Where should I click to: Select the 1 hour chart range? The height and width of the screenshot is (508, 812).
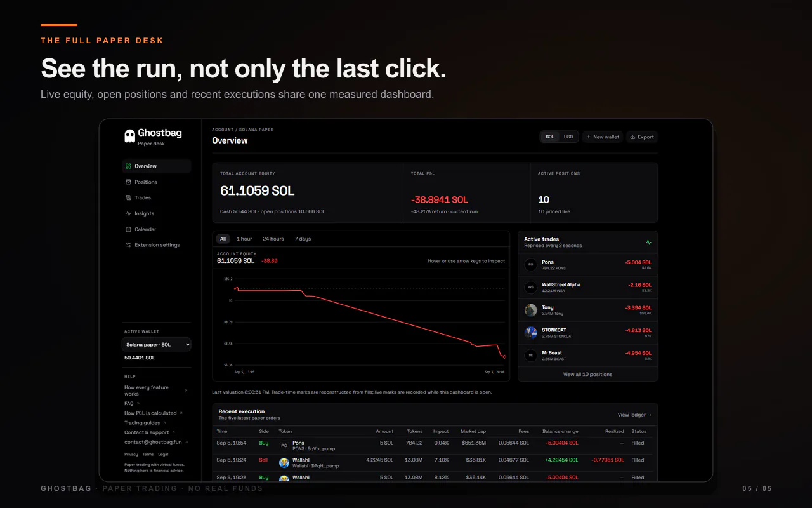244,239
